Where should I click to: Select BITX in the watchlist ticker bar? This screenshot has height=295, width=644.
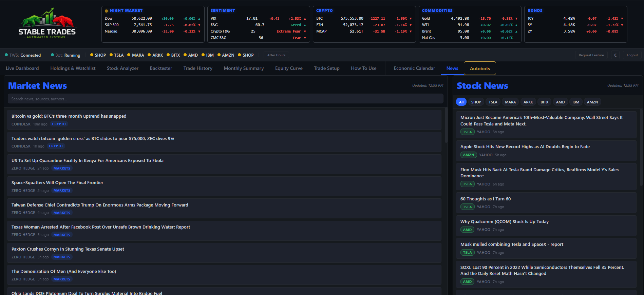click(x=173, y=55)
